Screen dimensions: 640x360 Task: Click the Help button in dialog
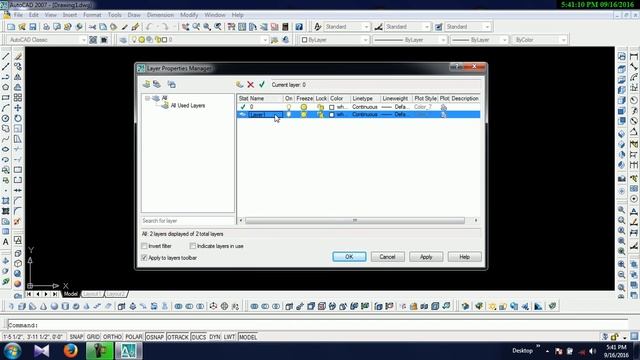(x=464, y=257)
